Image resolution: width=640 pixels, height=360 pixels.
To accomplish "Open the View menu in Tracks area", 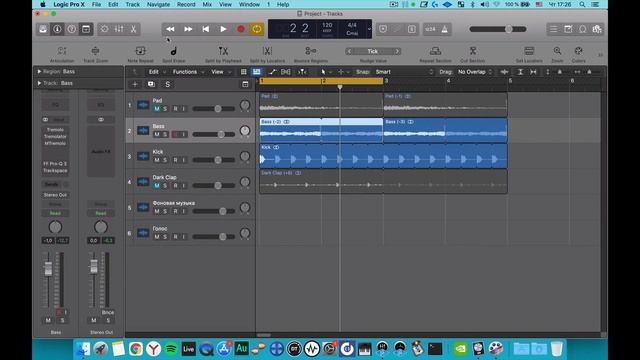I will [x=220, y=72].
